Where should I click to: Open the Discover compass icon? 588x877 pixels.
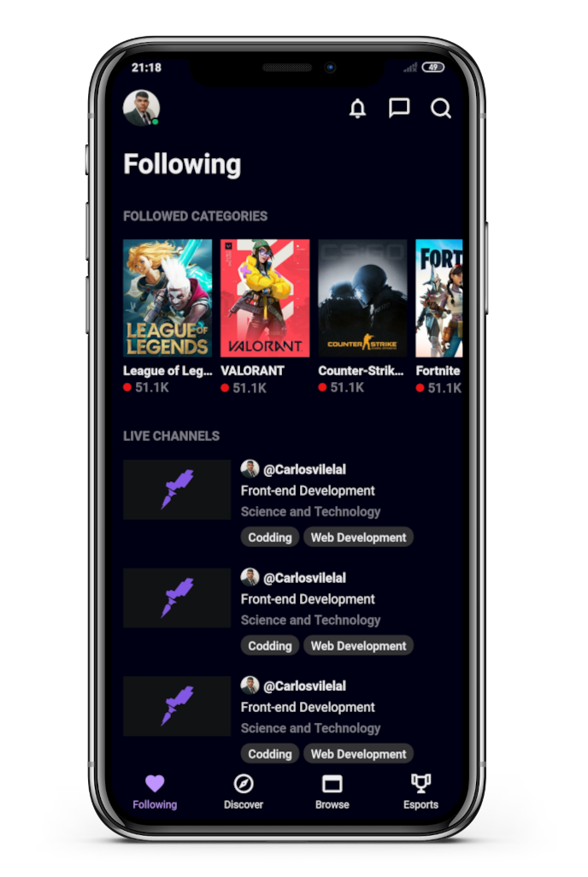[244, 783]
